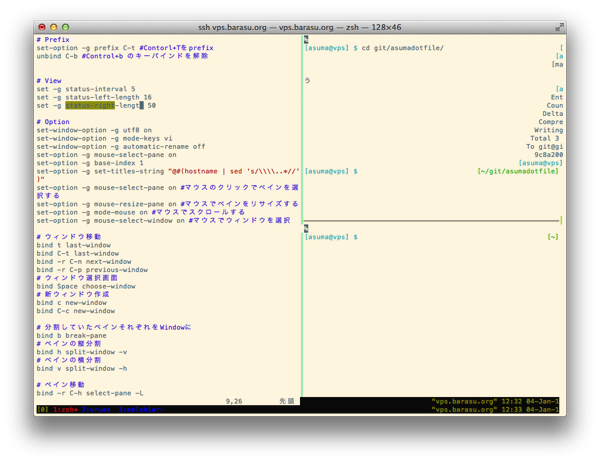Click vim cursor position '9,26'
600x463 pixels.
click(234, 401)
